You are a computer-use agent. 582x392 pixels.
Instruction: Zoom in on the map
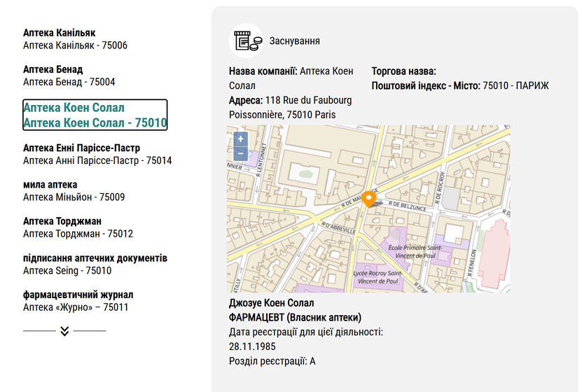241,139
